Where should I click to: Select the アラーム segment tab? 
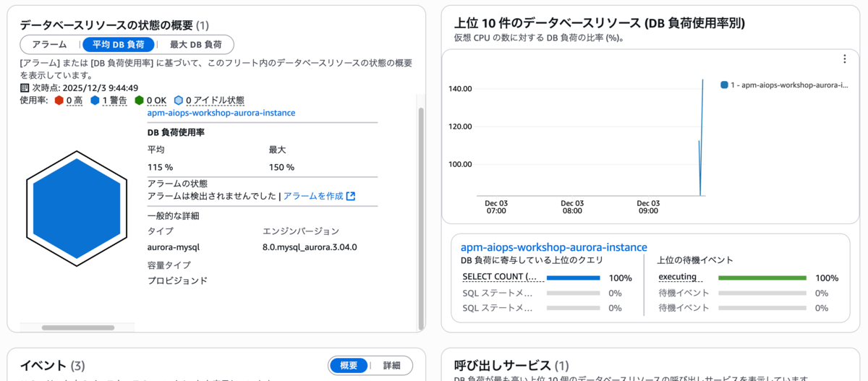(x=49, y=44)
